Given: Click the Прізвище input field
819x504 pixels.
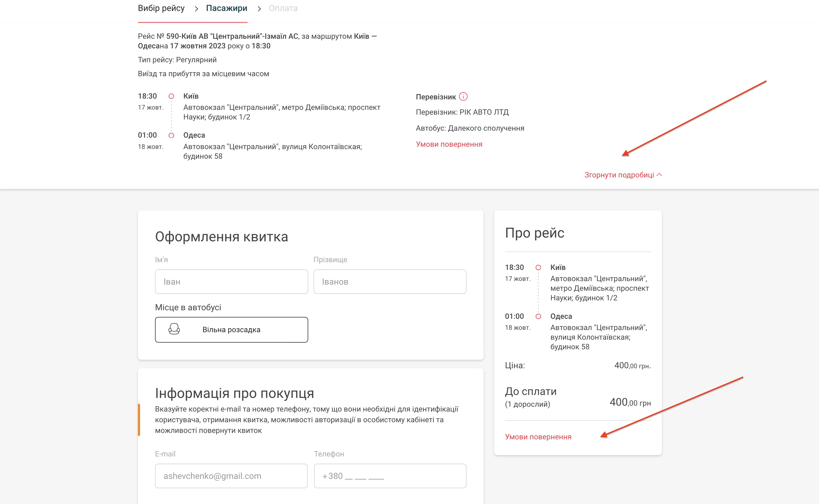Looking at the screenshot, I should pyautogui.click(x=389, y=282).
